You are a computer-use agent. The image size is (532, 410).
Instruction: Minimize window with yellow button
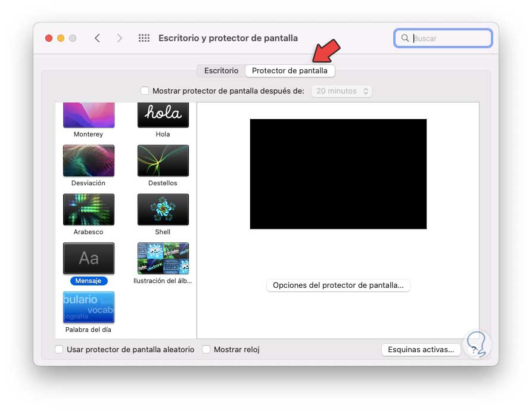[61, 38]
